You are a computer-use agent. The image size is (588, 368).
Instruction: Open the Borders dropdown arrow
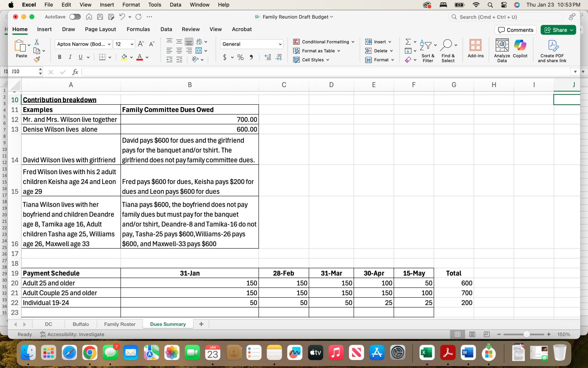[x=110, y=57]
